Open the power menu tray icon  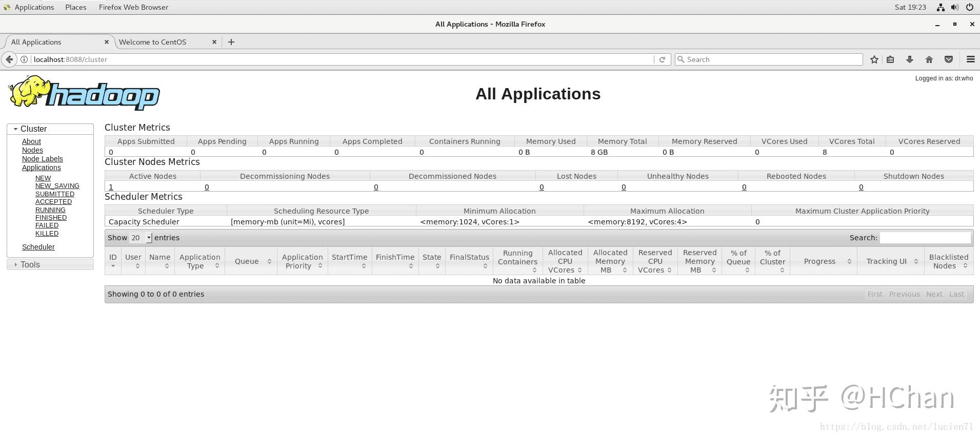970,7
